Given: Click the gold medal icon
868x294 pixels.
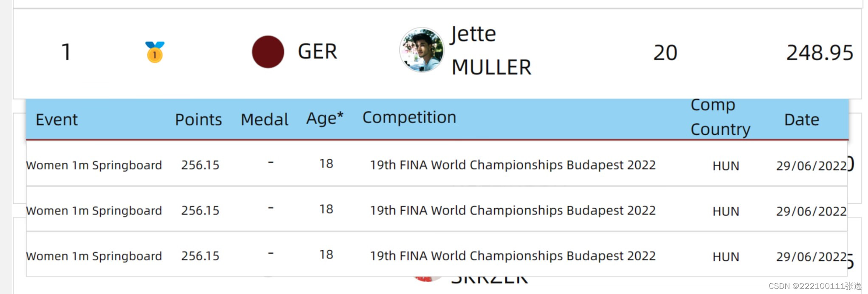Looking at the screenshot, I should [155, 52].
